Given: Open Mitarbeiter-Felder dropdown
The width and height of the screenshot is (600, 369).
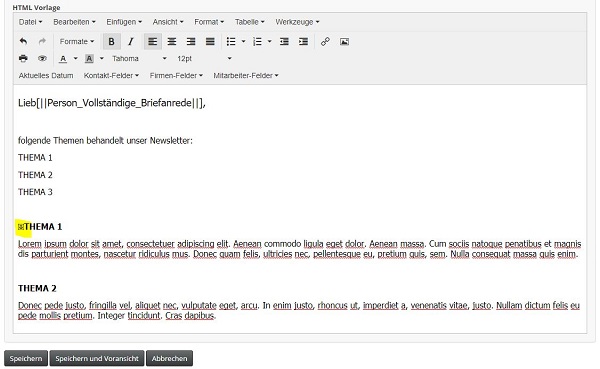Looking at the screenshot, I should tap(246, 75).
